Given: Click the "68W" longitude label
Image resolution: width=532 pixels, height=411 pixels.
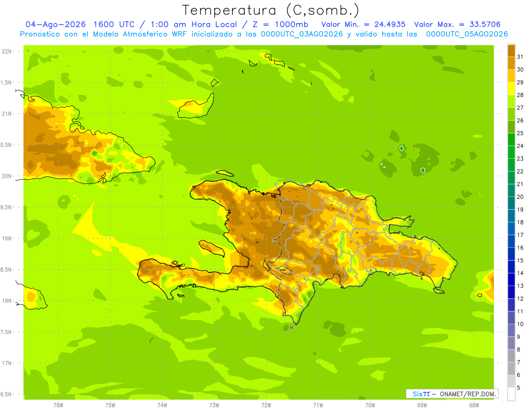Looking at the screenshot, I should [x=474, y=405].
